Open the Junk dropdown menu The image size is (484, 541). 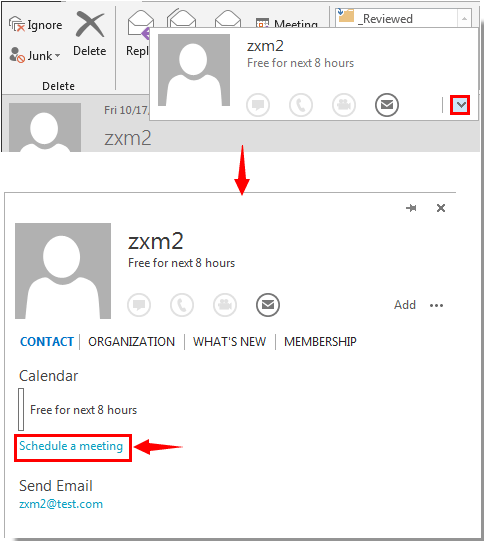35,55
